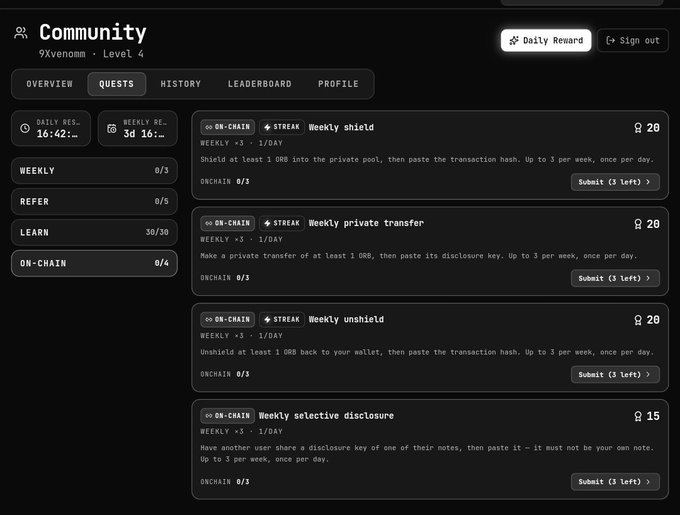Click the calendar icon in Weekly Reset
This screenshot has width=680, height=515.
coord(112,128)
